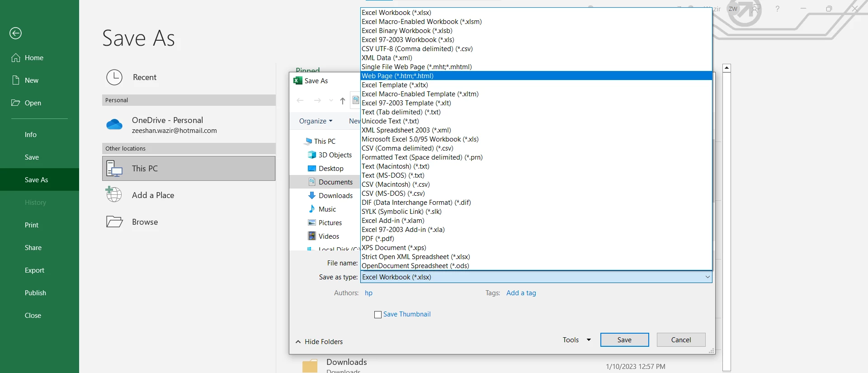Select Excel Macro-Enabled Workbook (*.xlsm) type

[x=536, y=22]
